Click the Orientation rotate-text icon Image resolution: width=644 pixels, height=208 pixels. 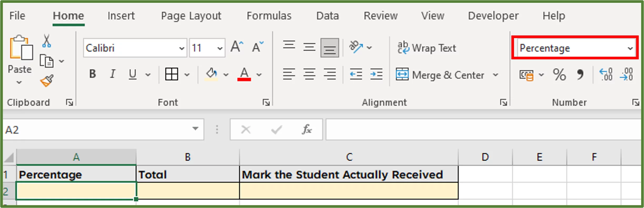(x=356, y=47)
